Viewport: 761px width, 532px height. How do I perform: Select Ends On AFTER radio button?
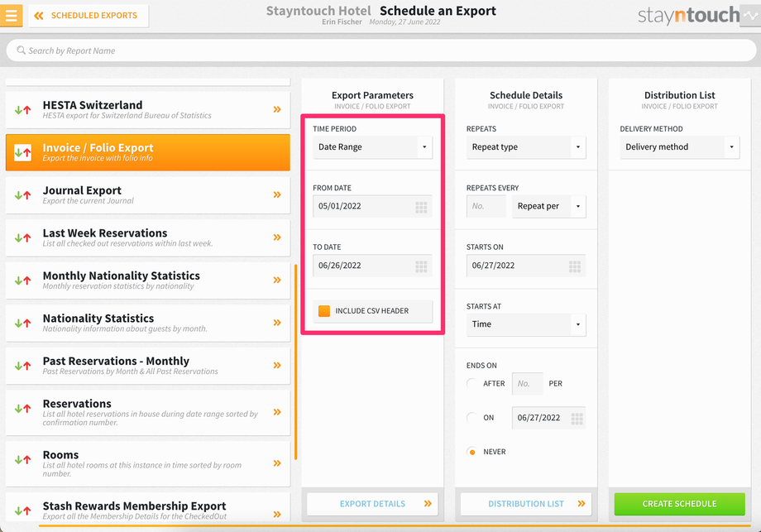pyautogui.click(x=471, y=383)
